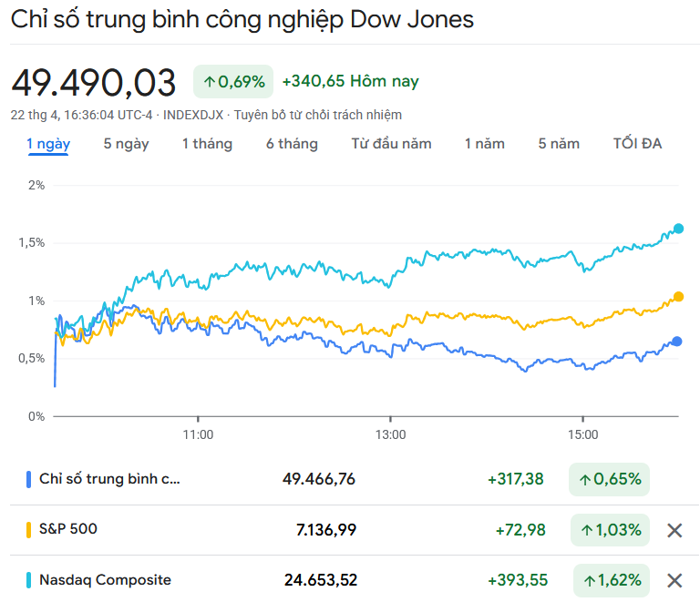The width and height of the screenshot is (700, 602).
Task: Remove S&P 500 comparison with X icon
Action: (x=674, y=530)
